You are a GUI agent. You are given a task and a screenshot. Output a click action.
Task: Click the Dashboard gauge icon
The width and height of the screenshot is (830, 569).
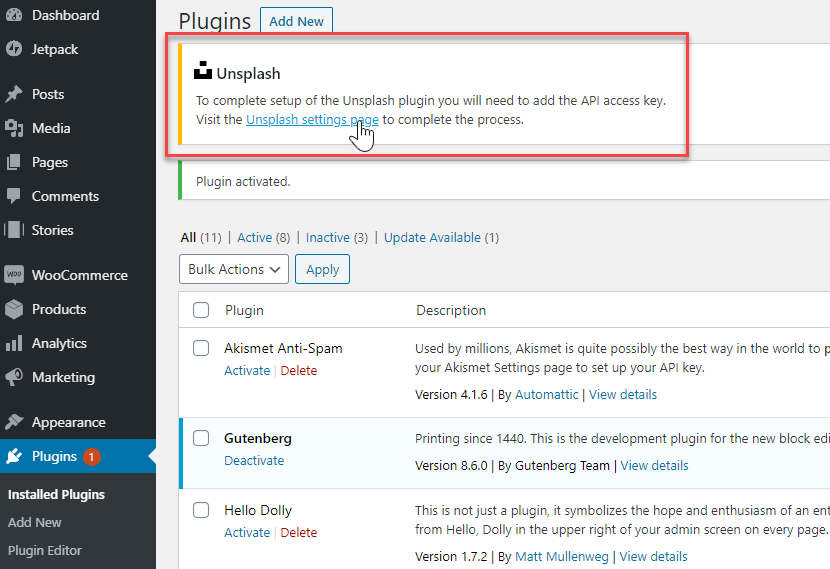coord(14,15)
